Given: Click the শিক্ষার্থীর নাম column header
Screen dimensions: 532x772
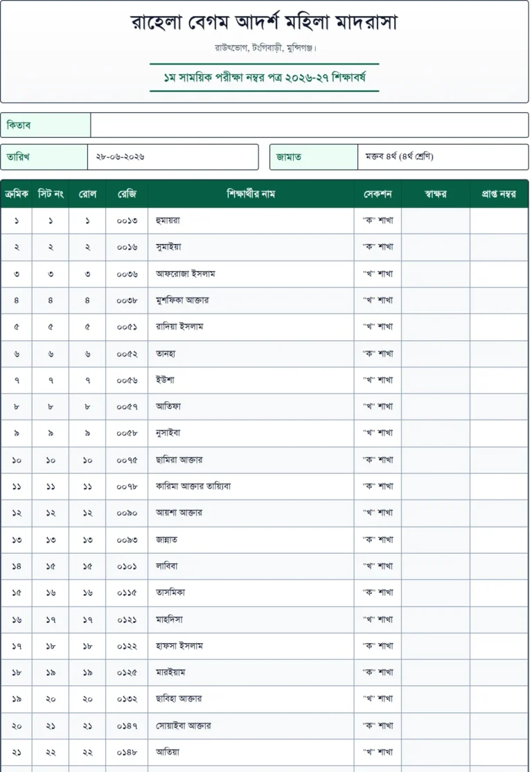Looking at the screenshot, I should [x=251, y=194].
